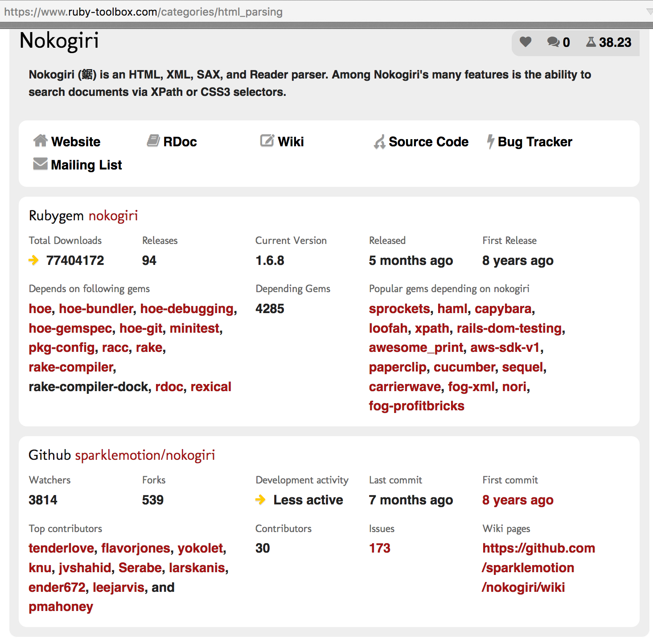Click the pkg-config gem link
The image size is (653, 644).
click(x=62, y=348)
